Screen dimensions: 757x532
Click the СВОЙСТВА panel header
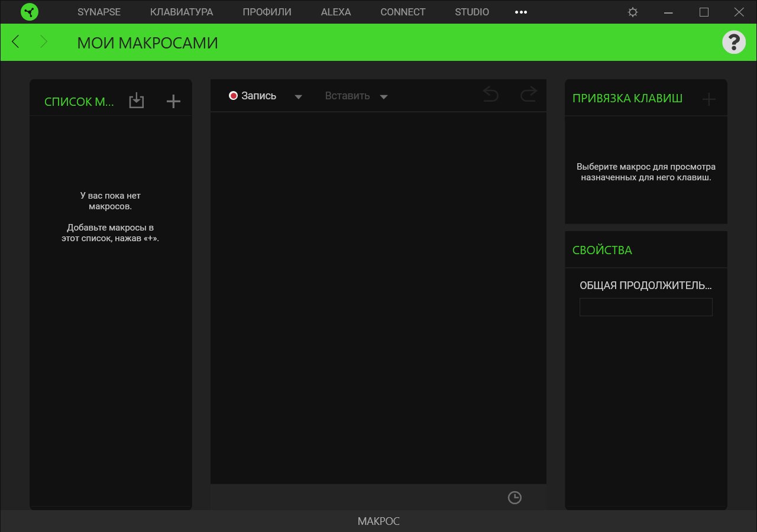(x=602, y=250)
